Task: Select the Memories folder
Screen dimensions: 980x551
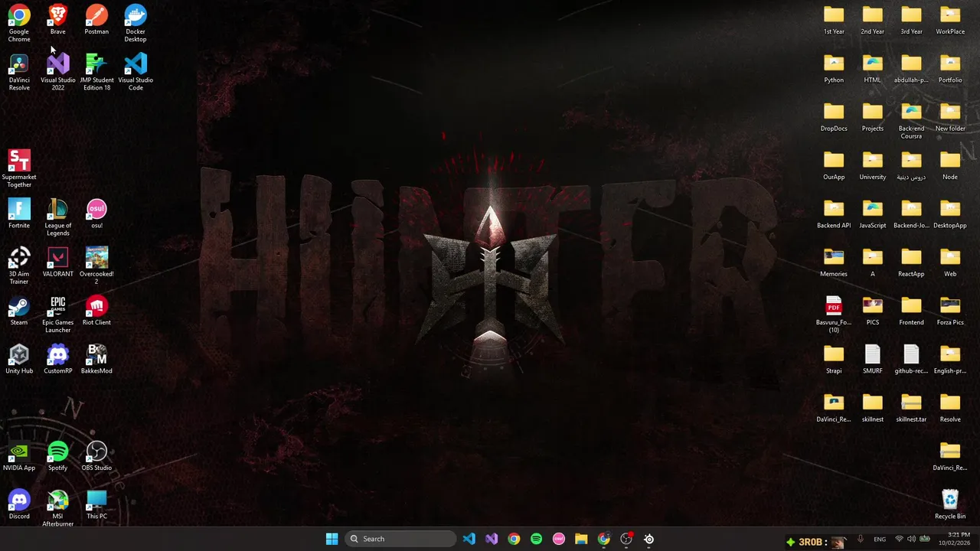Action: pyautogui.click(x=834, y=262)
